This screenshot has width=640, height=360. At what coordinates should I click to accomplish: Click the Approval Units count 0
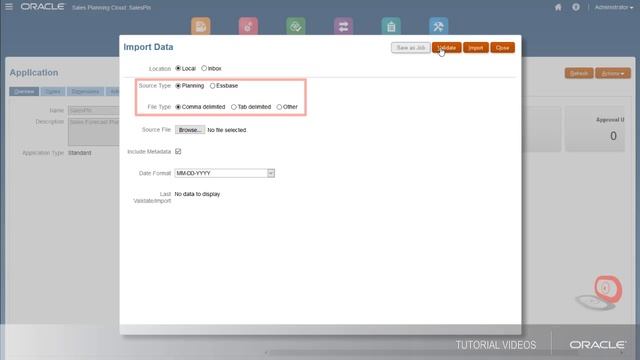pyautogui.click(x=613, y=136)
